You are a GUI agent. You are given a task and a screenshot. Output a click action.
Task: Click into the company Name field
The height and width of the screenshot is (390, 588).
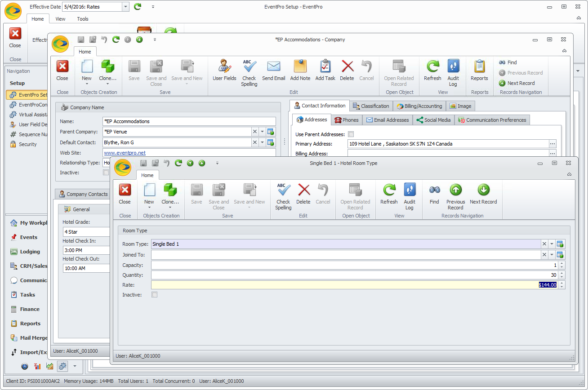coord(189,121)
